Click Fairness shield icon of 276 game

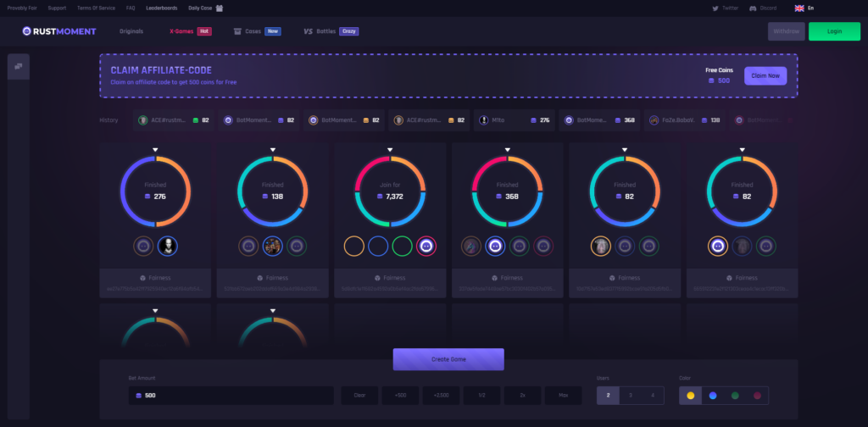click(142, 278)
